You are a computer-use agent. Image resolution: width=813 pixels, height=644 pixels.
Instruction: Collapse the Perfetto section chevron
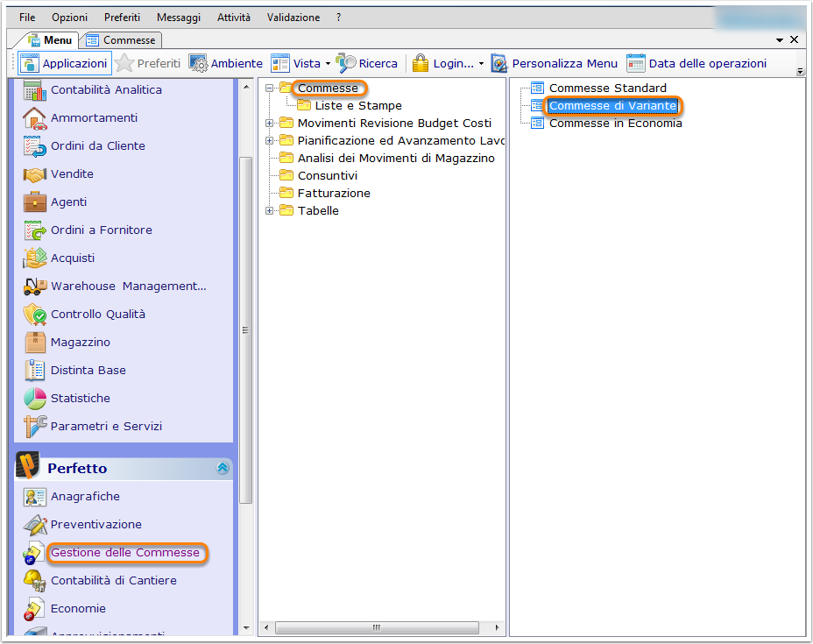(223, 468)
